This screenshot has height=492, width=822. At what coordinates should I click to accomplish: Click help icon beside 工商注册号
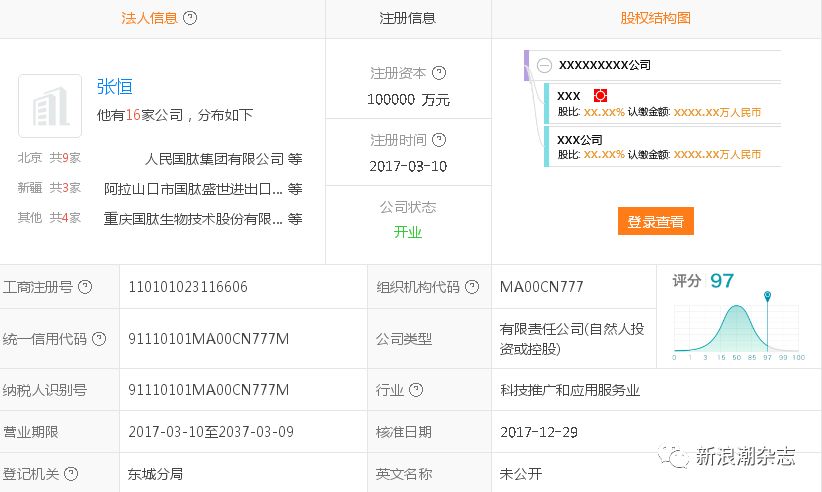point(85,287)
